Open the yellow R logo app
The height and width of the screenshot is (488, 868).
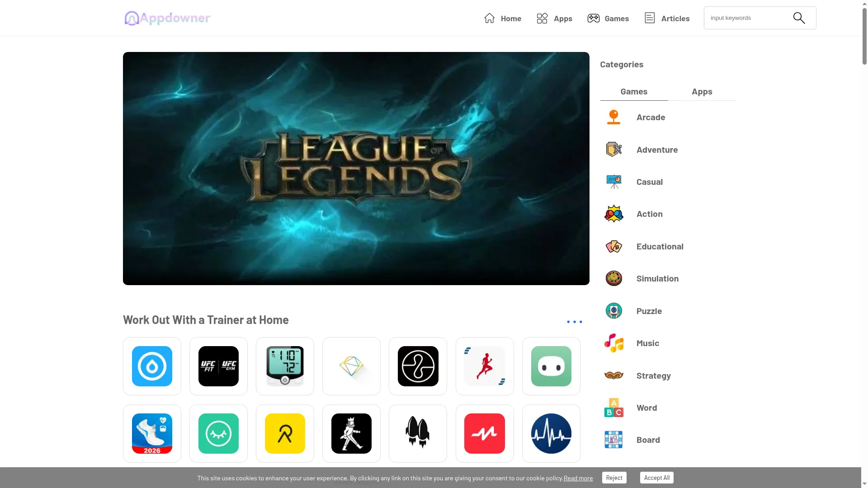click(285, 433)
